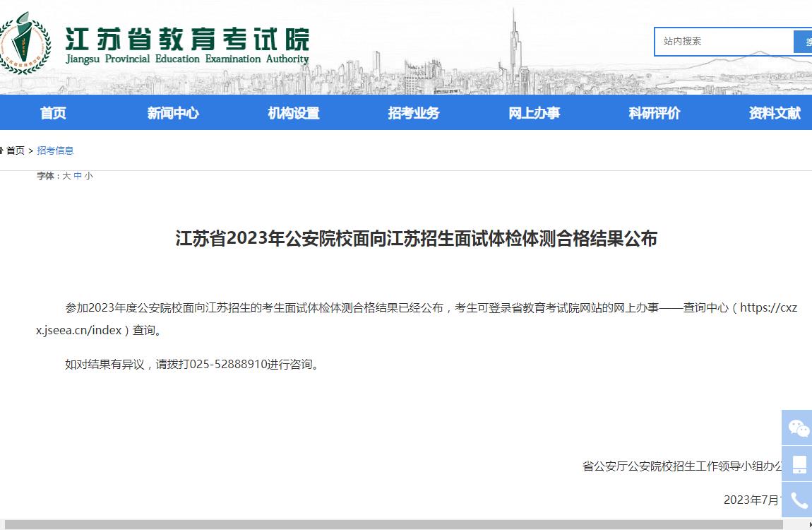The image size is (812, 530).
Task: Set font size to 小
Action: (x=88, y=176)
